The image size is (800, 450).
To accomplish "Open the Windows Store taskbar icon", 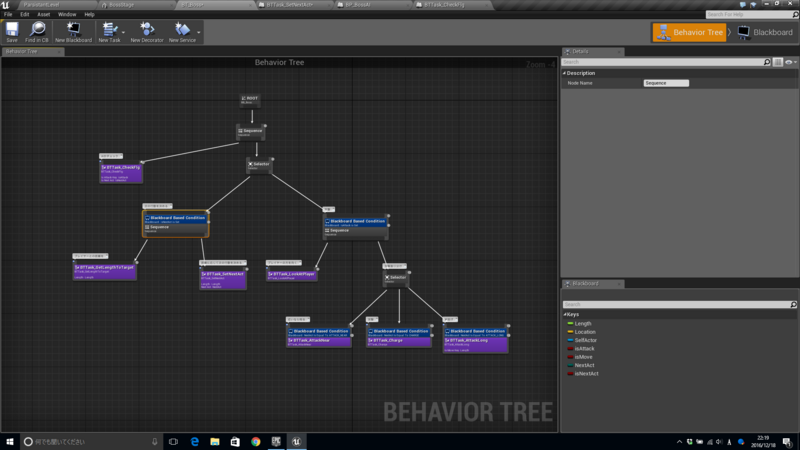I will pyautogui.click(x=235, y=441).
